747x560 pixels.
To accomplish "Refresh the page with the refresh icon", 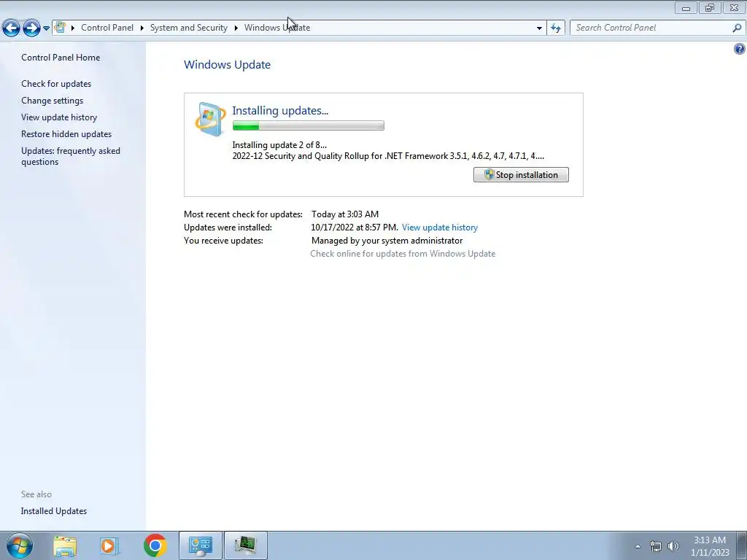I will pyautogui.click(x=555, y=28).
